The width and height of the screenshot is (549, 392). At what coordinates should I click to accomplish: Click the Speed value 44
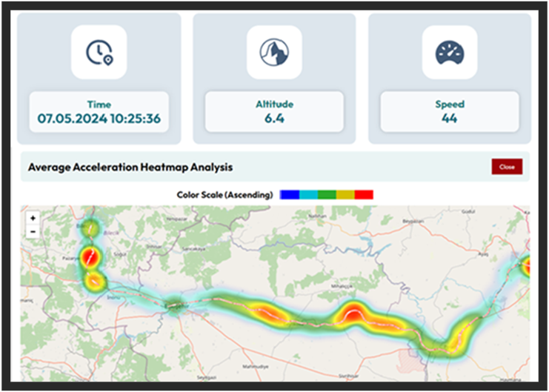450,119
